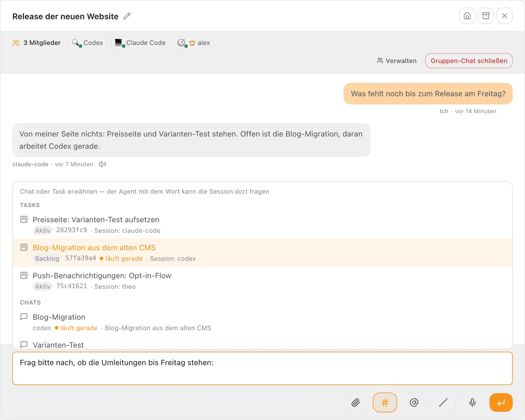Screen dimensions: 525x420
Task: Click the chat bubble icon beside Blog-Migration
Action: [x=24, y=317]
